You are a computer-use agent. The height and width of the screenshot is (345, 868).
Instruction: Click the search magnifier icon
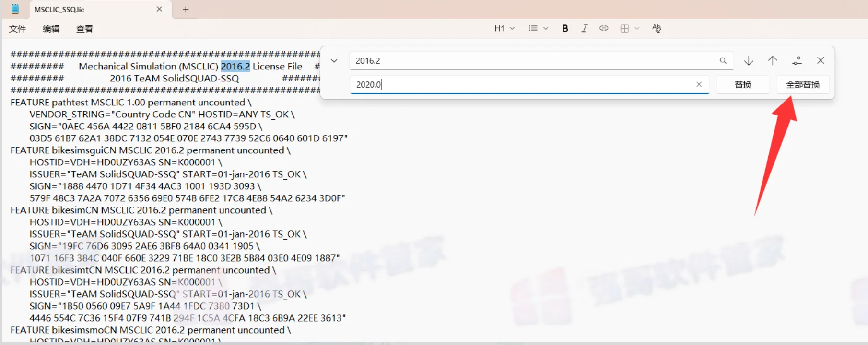click(723, 61)
